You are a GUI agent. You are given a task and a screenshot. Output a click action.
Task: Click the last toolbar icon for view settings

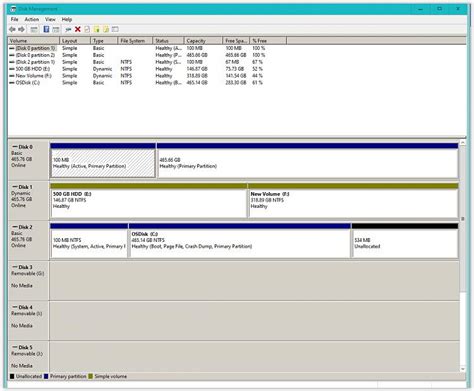click(115, 29)
